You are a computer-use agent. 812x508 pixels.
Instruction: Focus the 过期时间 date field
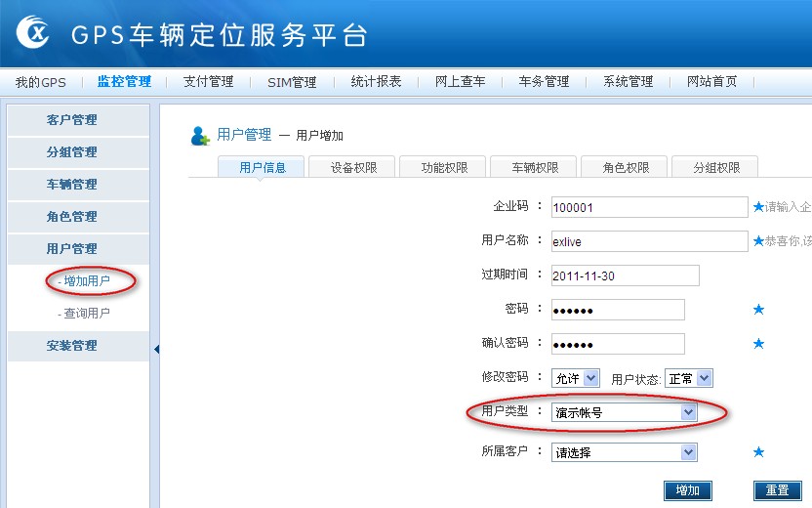click(x=625, y=275)
